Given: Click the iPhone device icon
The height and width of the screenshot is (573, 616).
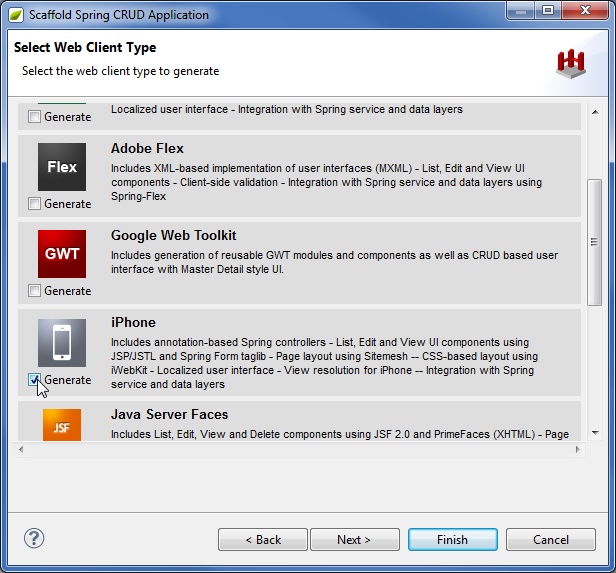Looking at the screenshot, I should click(62, 343).
